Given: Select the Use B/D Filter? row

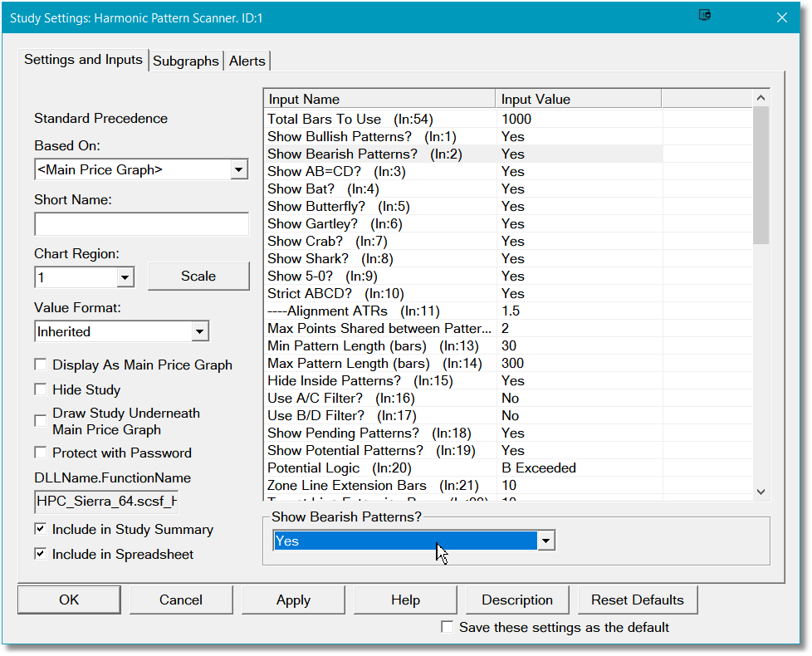Looking at the screenshot, I should 463,416.
